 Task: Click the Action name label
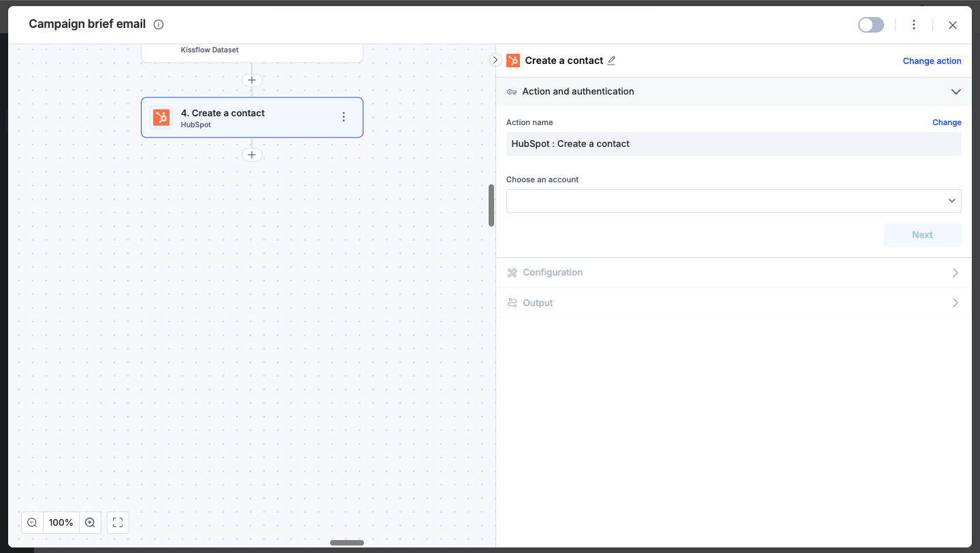click(529, 122)
